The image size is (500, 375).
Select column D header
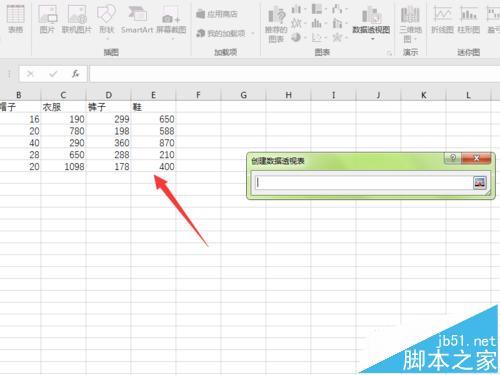click(x=109, y=95)
